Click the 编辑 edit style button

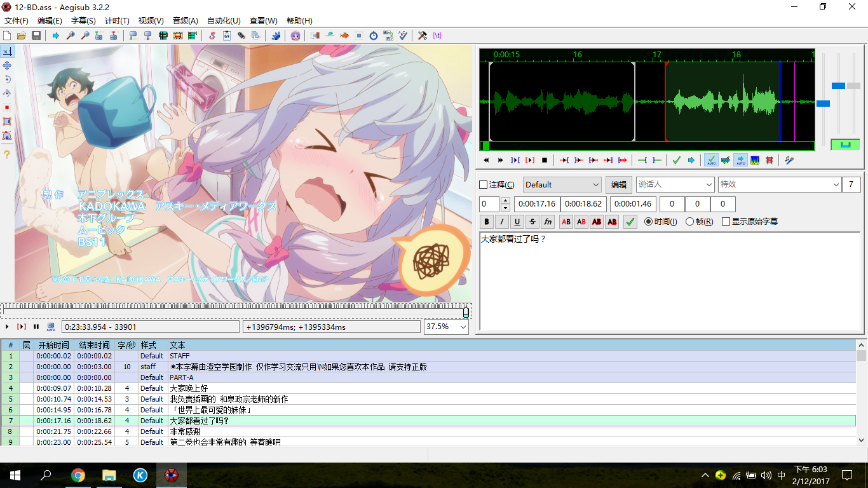coord(618,185)
